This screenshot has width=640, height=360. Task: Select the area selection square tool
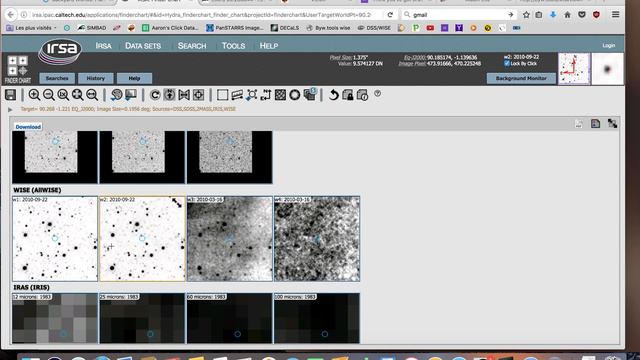coord(222,95)
